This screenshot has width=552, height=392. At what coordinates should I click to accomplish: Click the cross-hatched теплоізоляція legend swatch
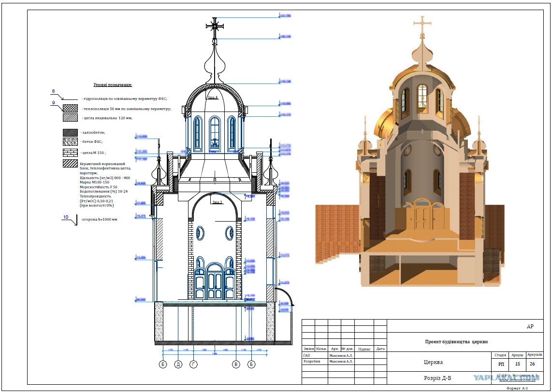[71, 108]
